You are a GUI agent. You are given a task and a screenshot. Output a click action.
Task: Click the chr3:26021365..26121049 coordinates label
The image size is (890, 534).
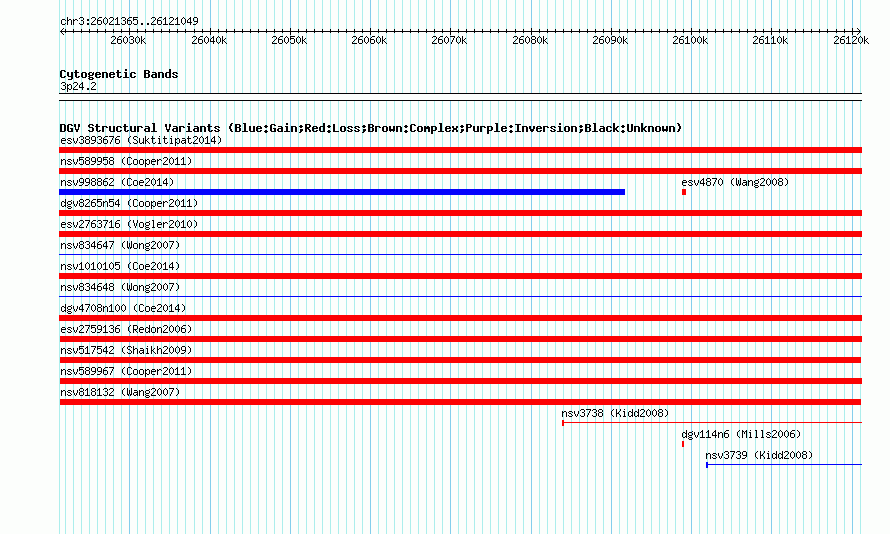coord(129,21)
